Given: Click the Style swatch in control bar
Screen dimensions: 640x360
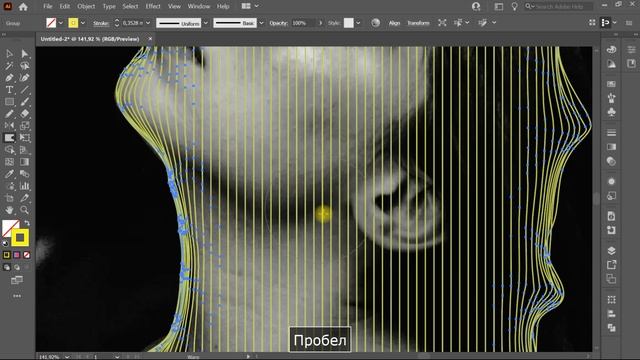Looking at the screenshot, I should click(x=348, y=23).
